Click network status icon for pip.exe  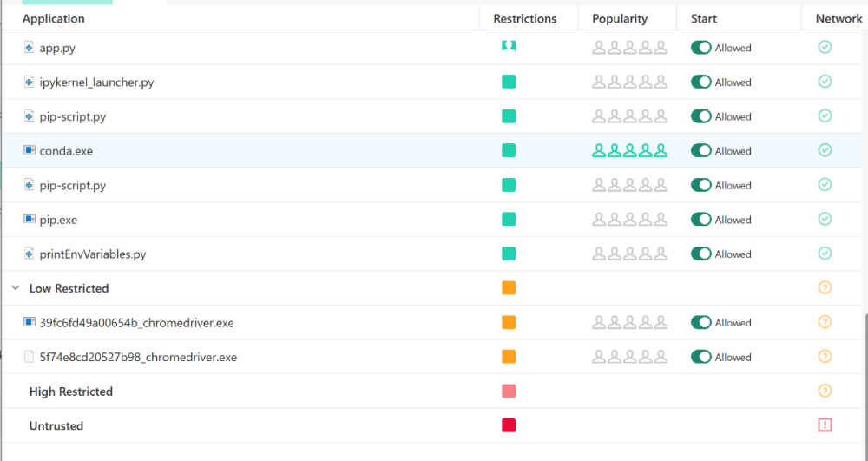825,220
